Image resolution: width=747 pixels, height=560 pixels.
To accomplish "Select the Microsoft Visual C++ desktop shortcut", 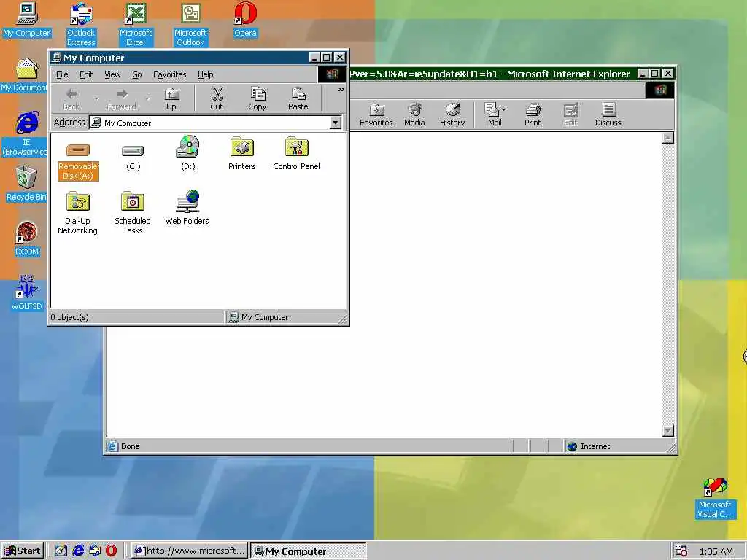I will tap(715, 499).
